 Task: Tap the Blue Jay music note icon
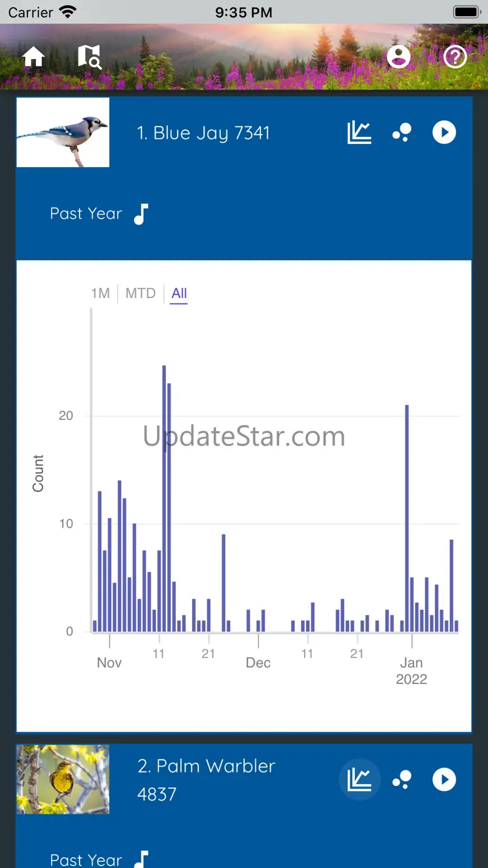(x=141, y=214)
